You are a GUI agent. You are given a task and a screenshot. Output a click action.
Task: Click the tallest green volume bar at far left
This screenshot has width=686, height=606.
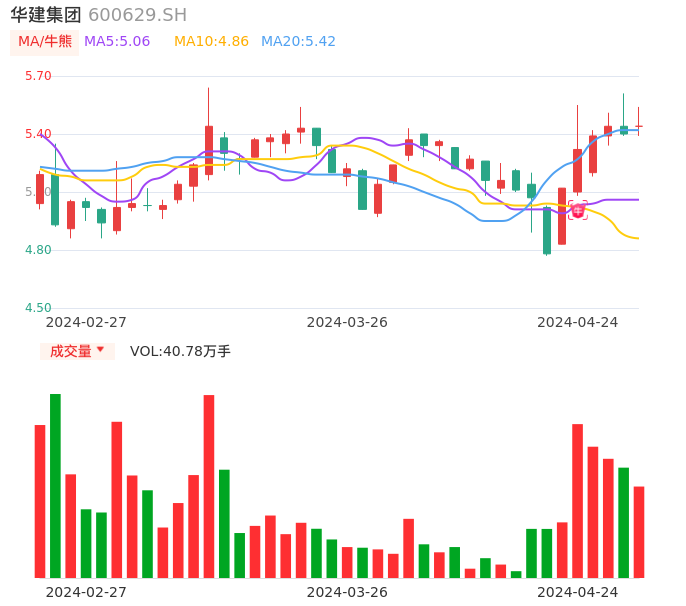click(x=55, y=485)
